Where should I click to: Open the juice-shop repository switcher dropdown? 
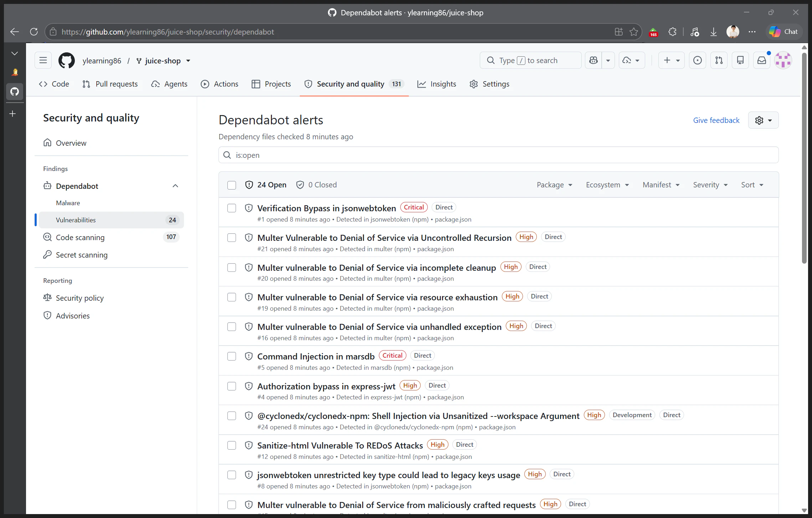[x=188, y=61]
